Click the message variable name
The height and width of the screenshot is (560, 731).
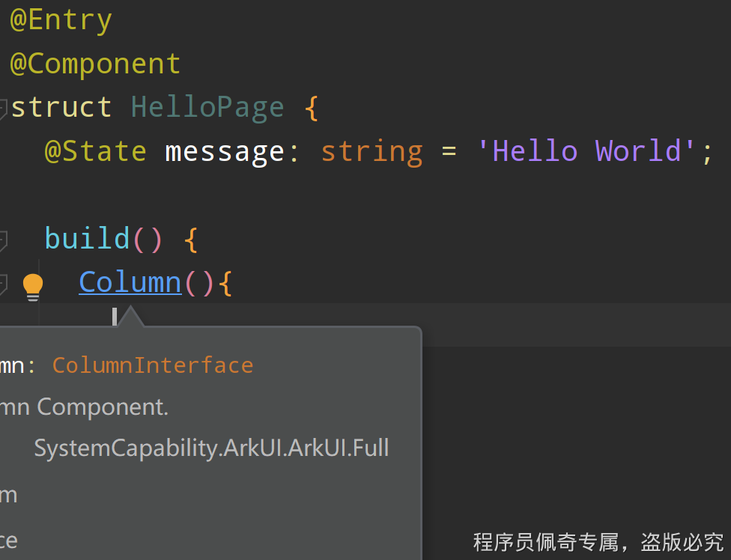pos(225,151)
